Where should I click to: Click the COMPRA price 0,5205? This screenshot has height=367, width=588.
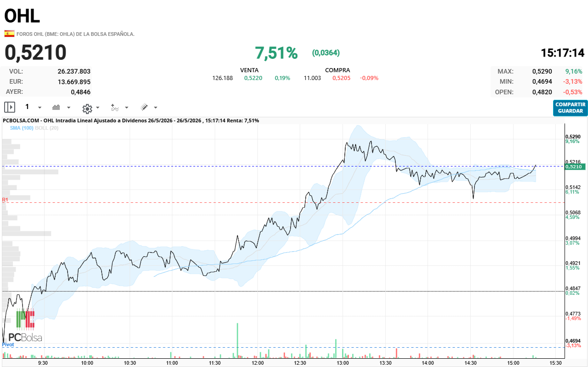point(342,78)
